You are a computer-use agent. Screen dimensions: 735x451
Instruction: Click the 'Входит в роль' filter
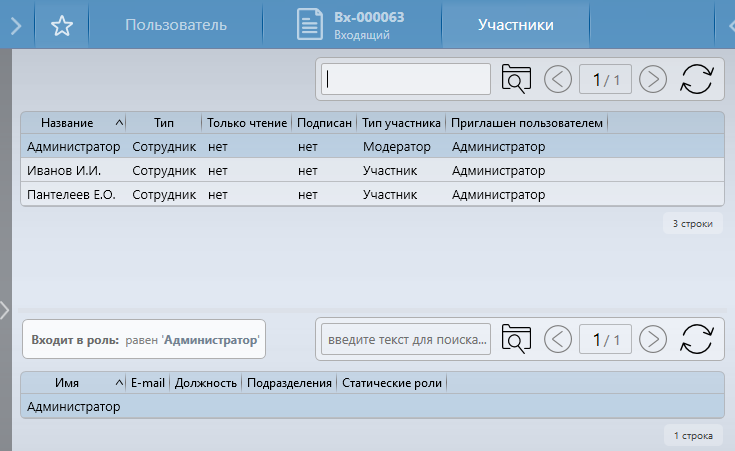tap(144, 340)
